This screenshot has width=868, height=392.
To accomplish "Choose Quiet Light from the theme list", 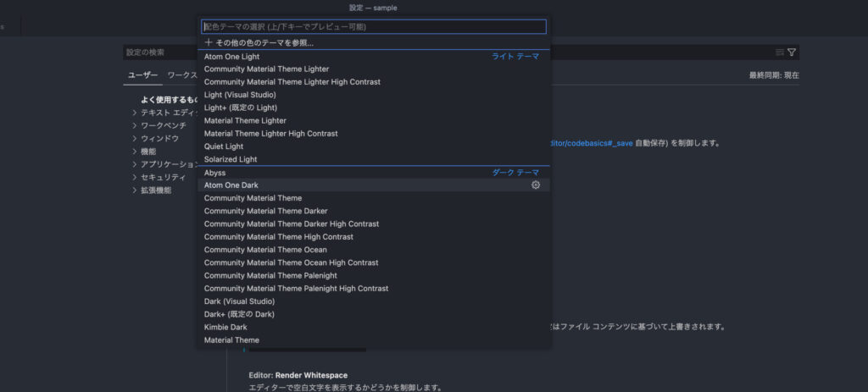I will pos(225,146).
